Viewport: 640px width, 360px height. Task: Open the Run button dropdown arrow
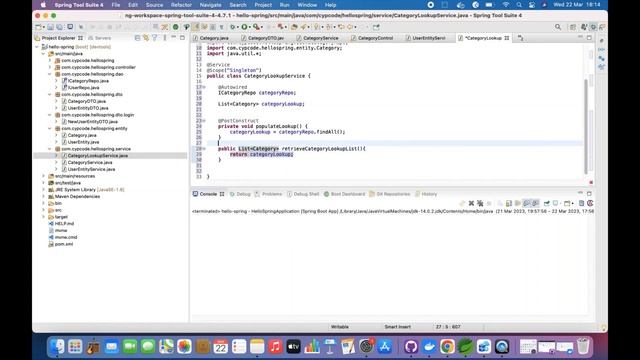tap(250, 27)
